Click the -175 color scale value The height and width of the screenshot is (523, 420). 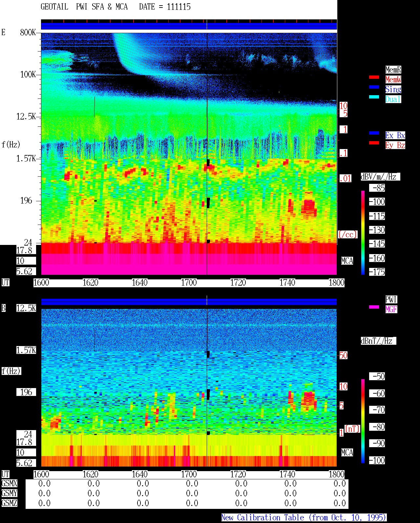377,272
